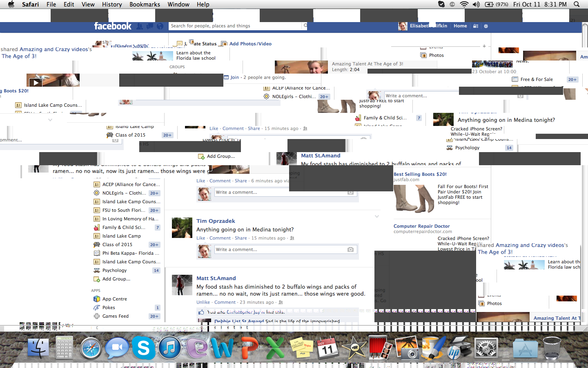Launch Calculator from the Dock
The width and height of the screenshot is (588, 368).
tap(64, 348)
